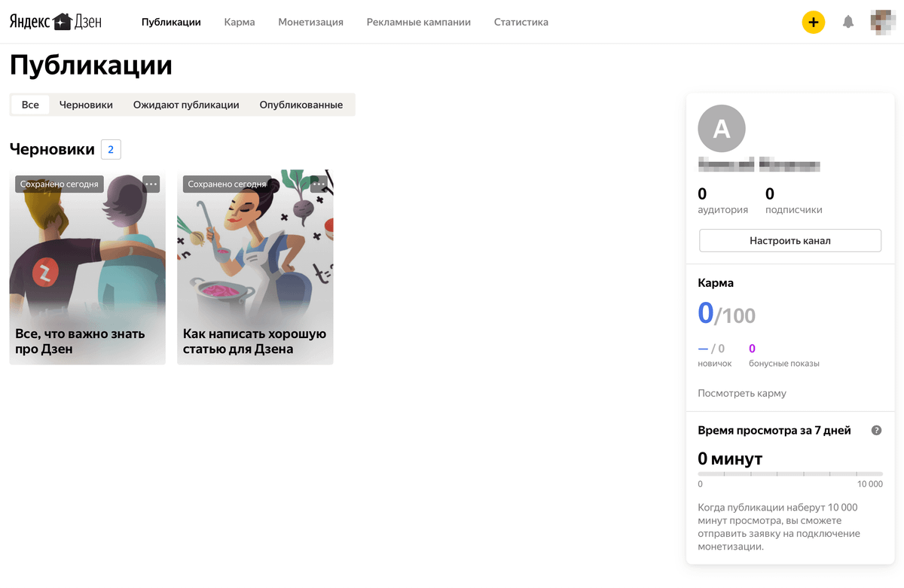Click the новичок karma level label
904x588 pixels.
point(715,364)
